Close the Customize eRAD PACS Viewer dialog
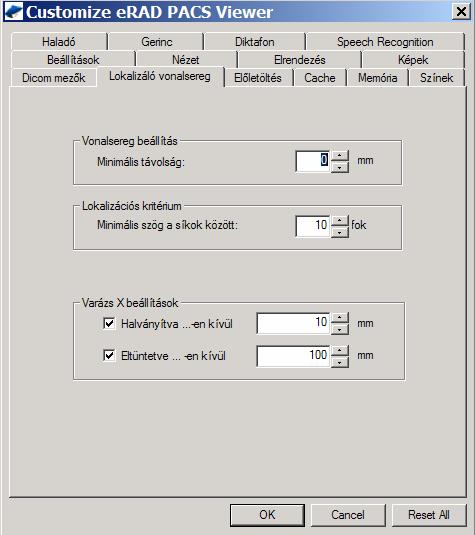This screenshot has height=535, width=475. coord(461,12)
